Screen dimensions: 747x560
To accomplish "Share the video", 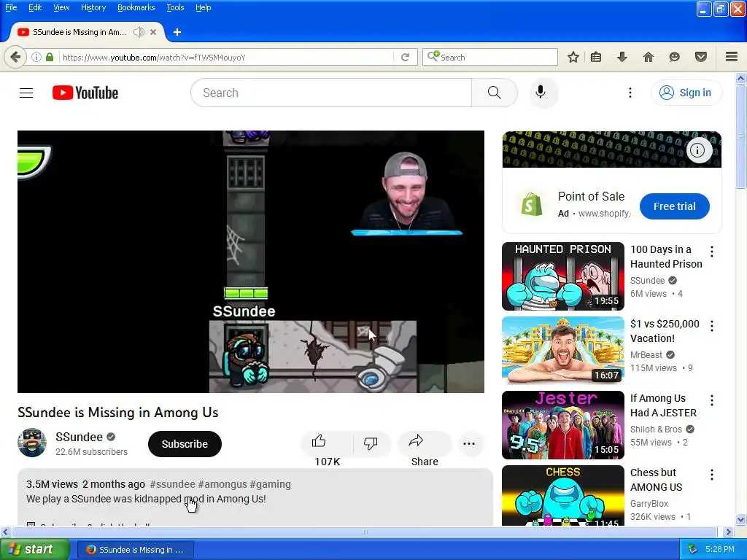I will 424,443.
